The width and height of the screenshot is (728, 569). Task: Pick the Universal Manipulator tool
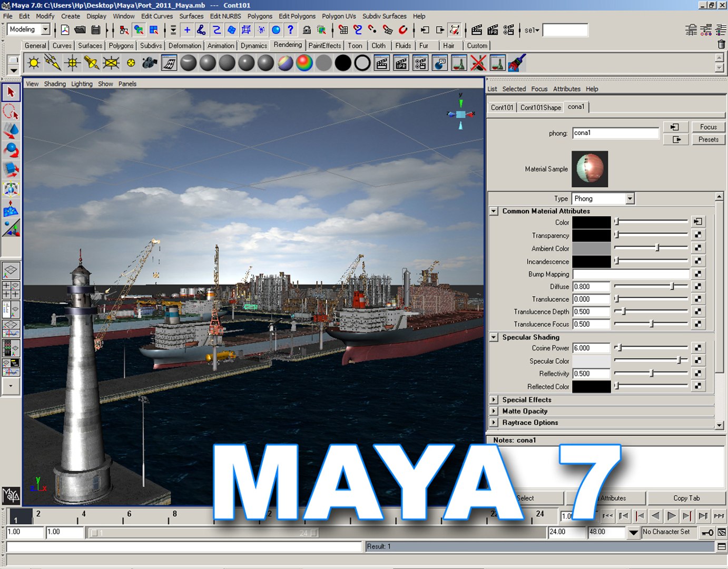click(11, 189)
